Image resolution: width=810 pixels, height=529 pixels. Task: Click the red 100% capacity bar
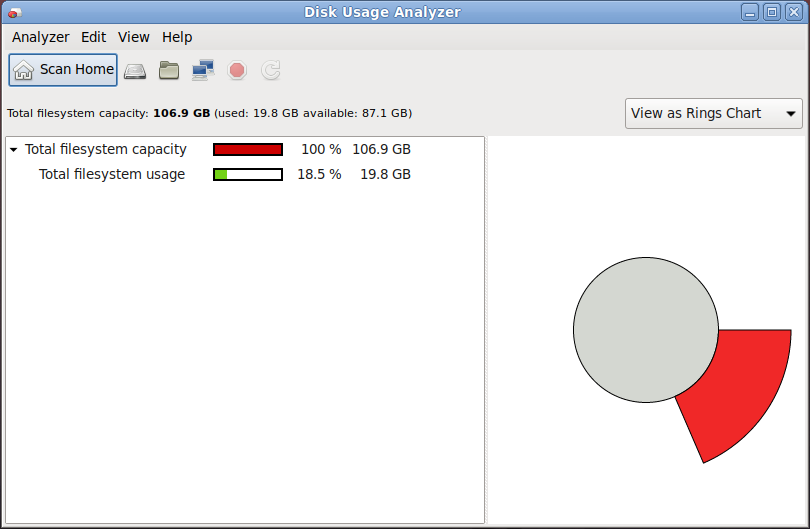248,149
